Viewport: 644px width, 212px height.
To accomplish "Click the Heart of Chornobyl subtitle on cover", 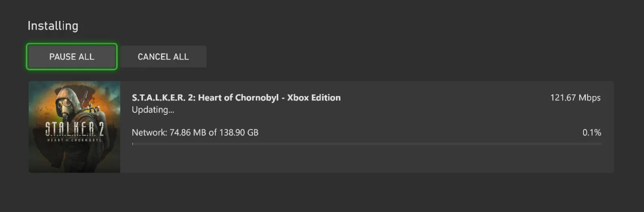I will click(74, 140).
